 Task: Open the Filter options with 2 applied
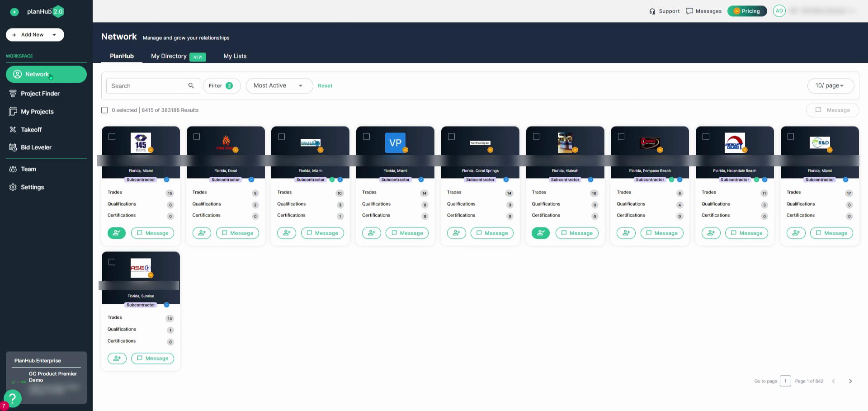222,86
